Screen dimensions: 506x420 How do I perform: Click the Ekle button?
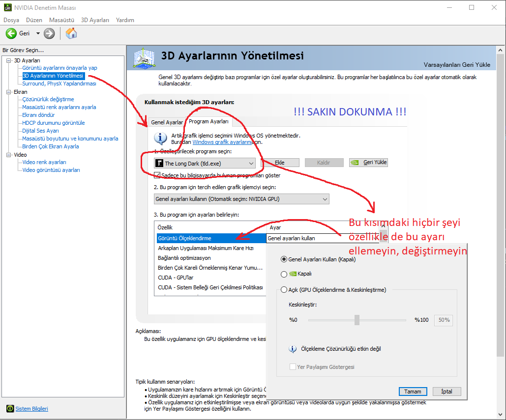click(x=280, y=163)
